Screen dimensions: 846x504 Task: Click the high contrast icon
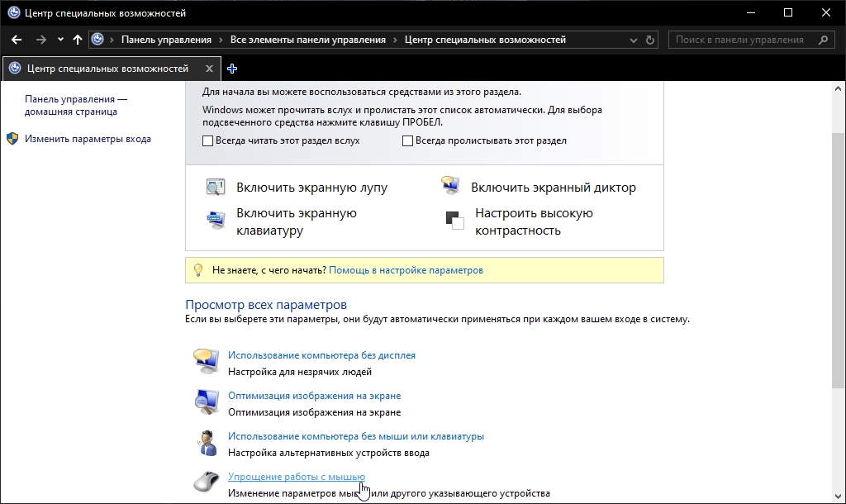tap(455, 220)
